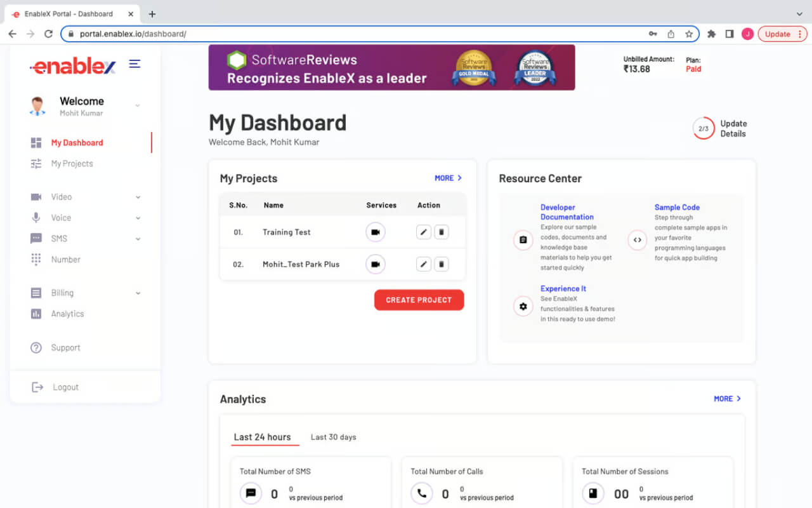Image resolution: width=812 pixels, height=508 pixels.
Task: Open a new browser tab
Action: [x=152, y=14]
